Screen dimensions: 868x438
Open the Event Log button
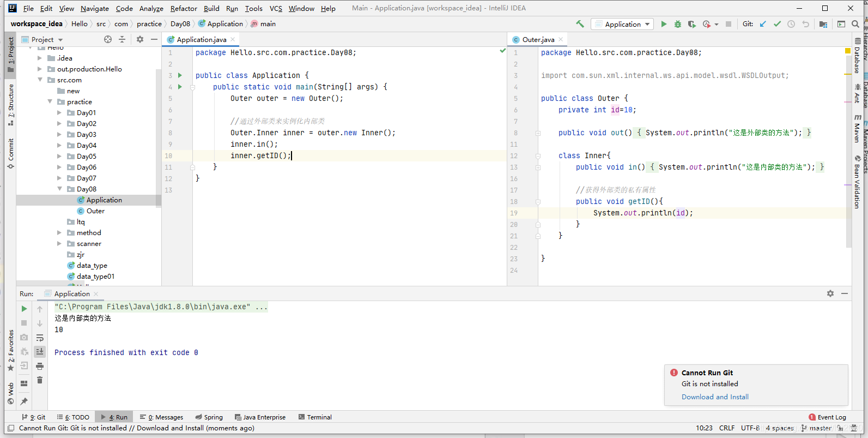coord(828,417)
